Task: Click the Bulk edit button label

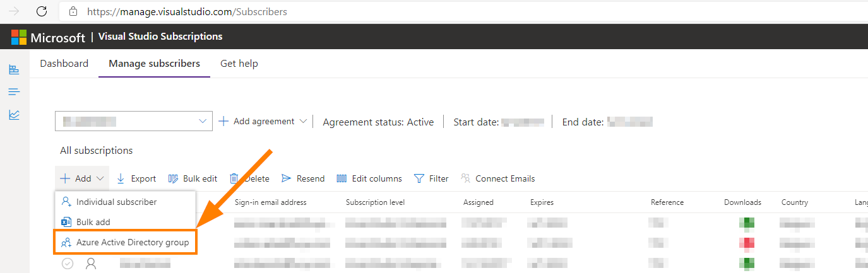Action: click(x=200, y=178)
